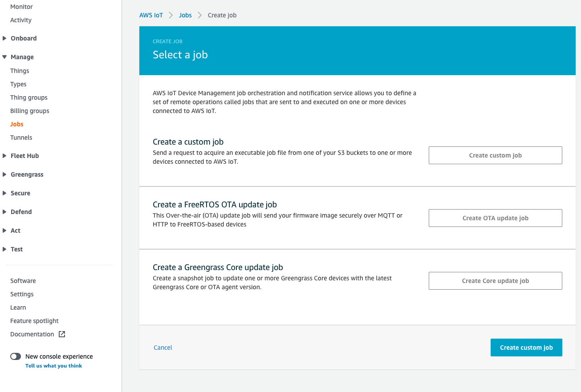Screen dimensions: 581x392
Task: Expand the Secure section arrow
Action: point(4,193)
